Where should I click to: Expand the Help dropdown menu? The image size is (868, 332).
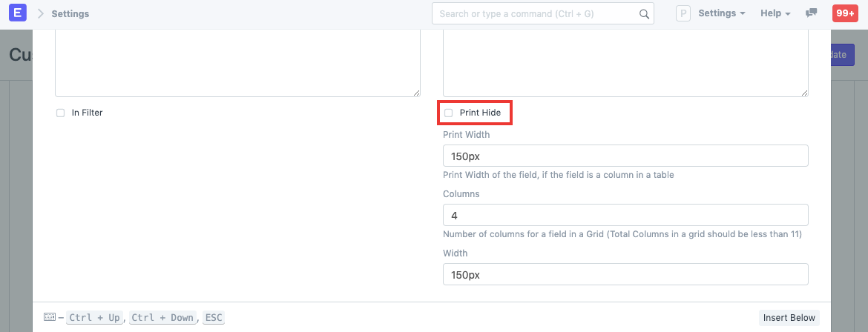(x=775, y=13)
